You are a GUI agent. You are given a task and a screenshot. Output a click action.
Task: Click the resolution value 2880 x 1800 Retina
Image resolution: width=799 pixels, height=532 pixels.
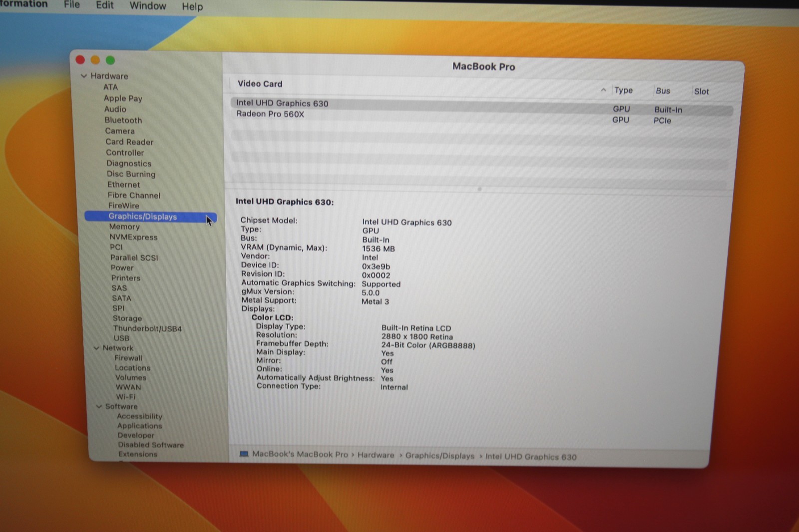point(417,337)
